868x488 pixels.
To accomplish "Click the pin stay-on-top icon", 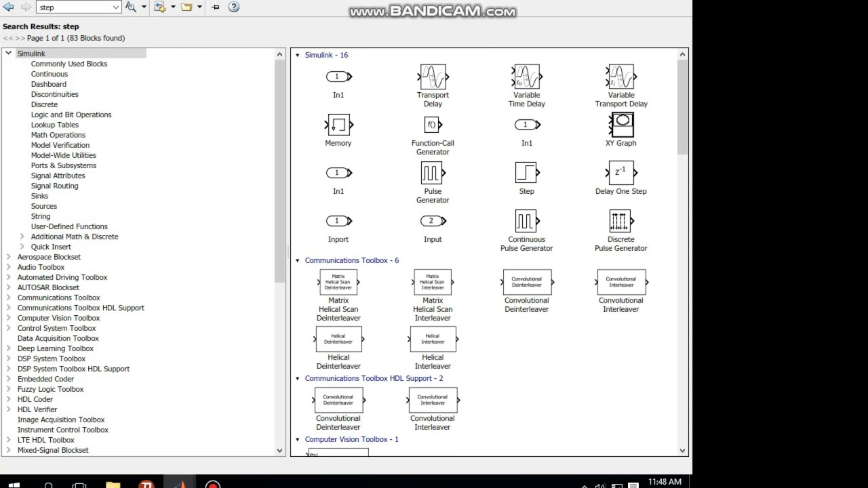I will click(x=216, y=7).
